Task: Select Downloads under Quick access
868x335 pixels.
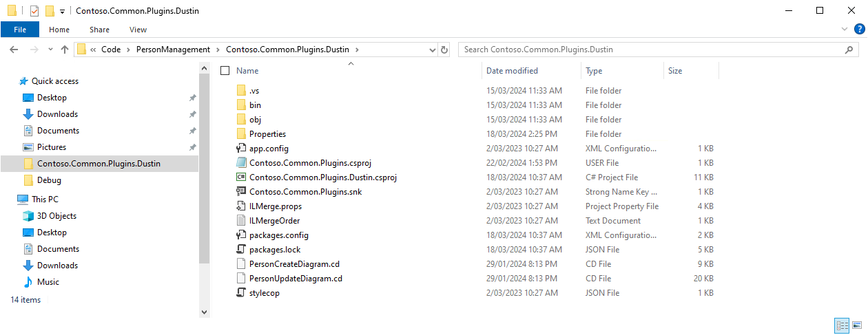Action: [57, 114]
